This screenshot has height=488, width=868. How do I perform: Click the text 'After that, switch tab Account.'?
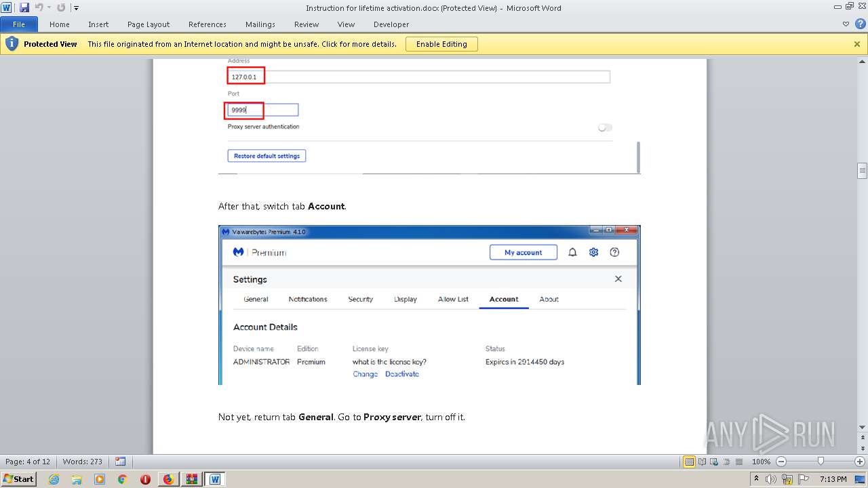282,206
